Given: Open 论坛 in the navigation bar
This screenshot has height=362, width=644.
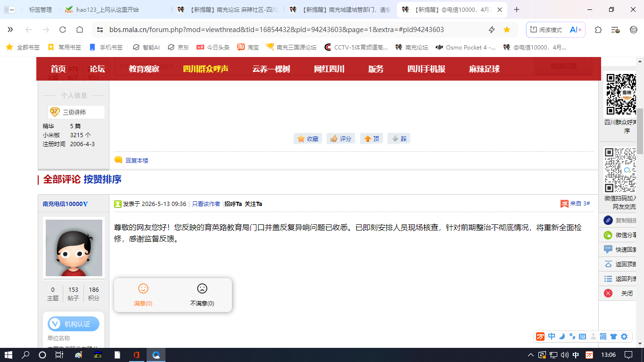Looking at the screenshot, I should point(98,69).
